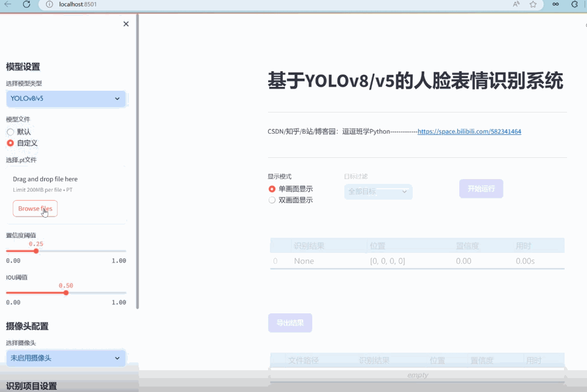Add page to favorites star icon
Screen dimensions: 587x392
click(533, 4)
